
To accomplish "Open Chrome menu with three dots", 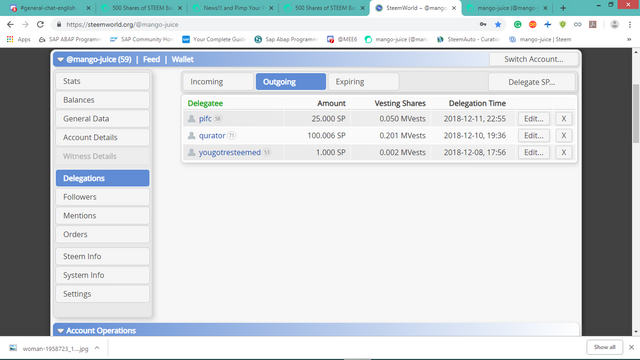I will click(630, 24).
